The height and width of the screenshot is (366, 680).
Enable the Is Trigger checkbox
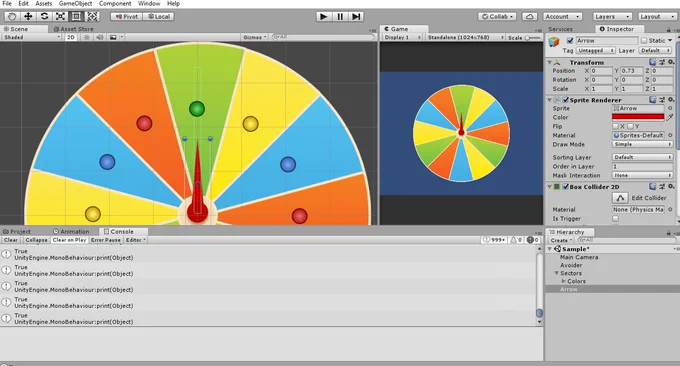pos(615,219)
